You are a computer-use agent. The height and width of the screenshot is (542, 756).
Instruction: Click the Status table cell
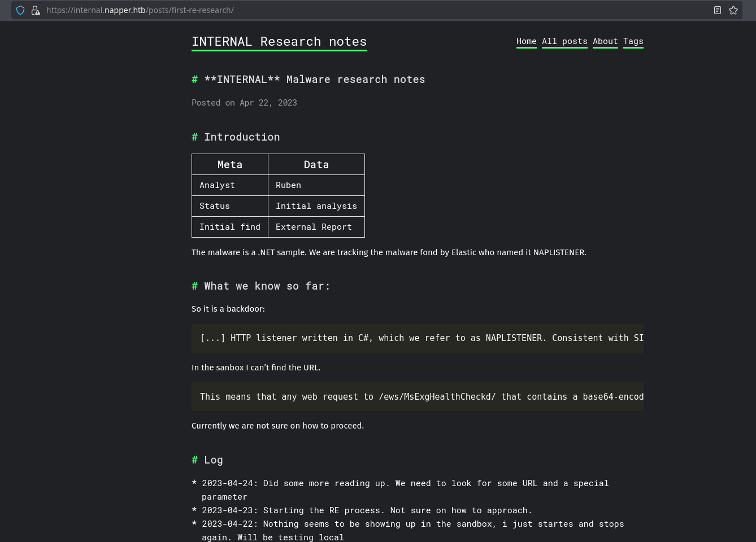click(230, 206)
